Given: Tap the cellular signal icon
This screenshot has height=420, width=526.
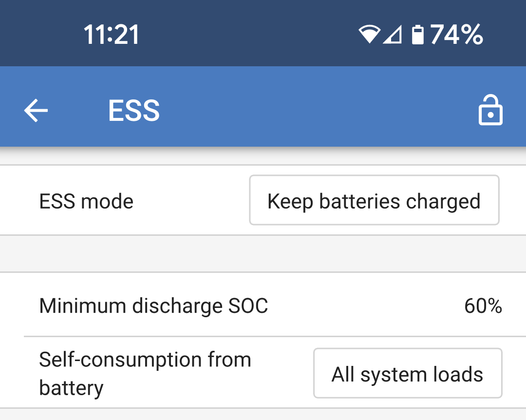Looking at the screenshot, I should [x=392, y=35].
